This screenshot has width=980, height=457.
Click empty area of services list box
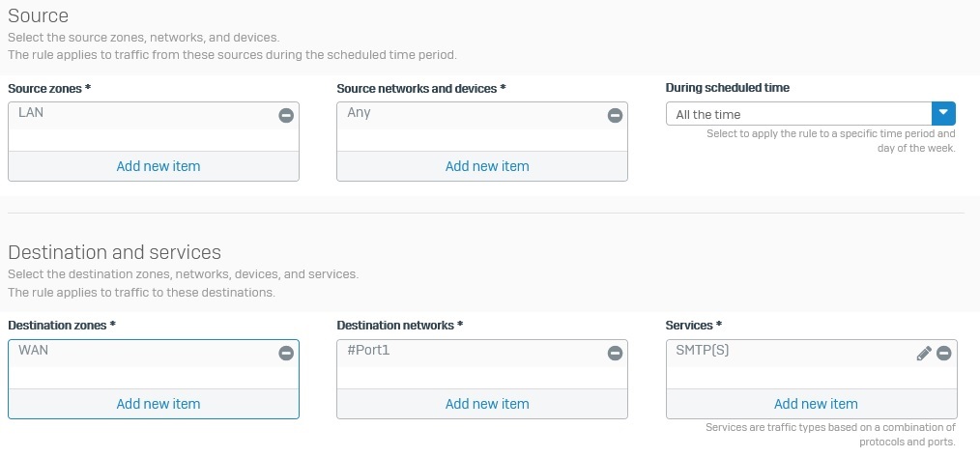[x=811, y=378]
